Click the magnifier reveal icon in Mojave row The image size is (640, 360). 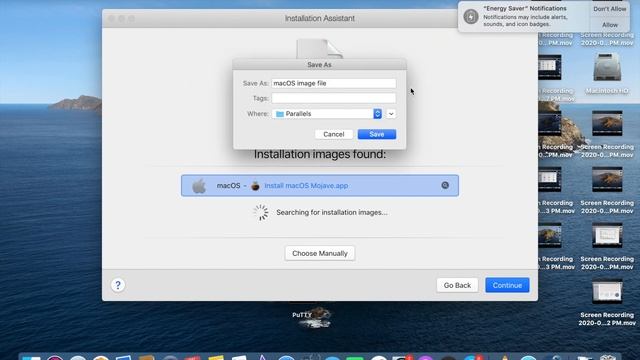[x=445, y=185]
